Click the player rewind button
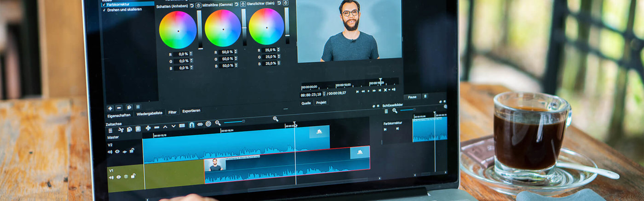Screen dimensions: 644x201 click(x=363, y=91)
